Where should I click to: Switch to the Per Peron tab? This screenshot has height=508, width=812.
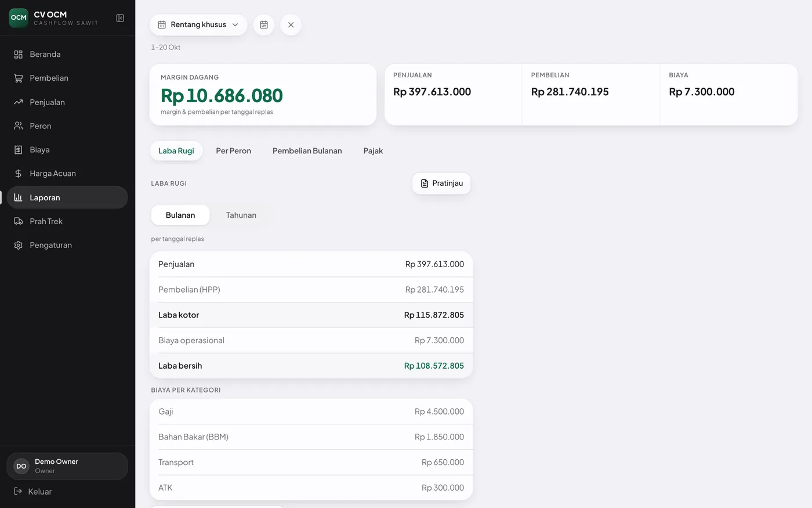coord(233,151)
